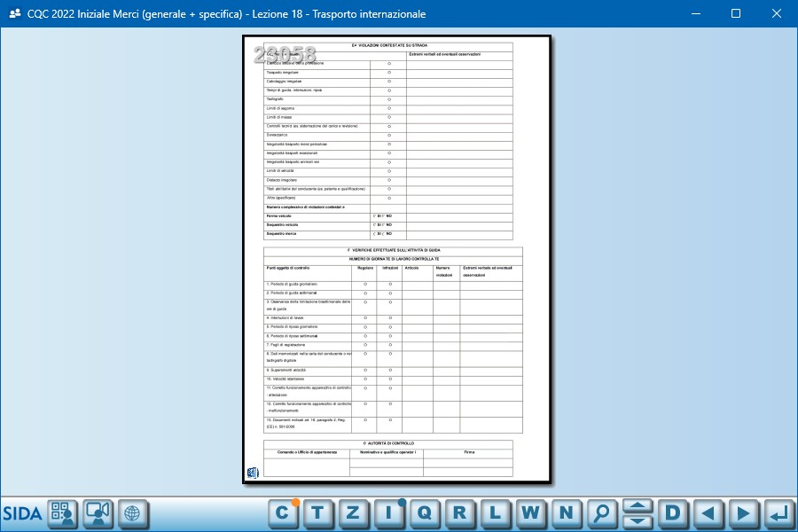Click the return arrow button
This screenshot has height=532, width=798.
tap(778, 512)
